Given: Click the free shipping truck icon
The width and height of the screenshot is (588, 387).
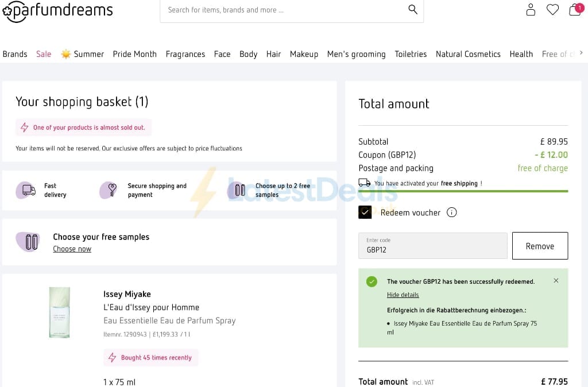Looking at the screenshot, I should (x=365, y=183).
